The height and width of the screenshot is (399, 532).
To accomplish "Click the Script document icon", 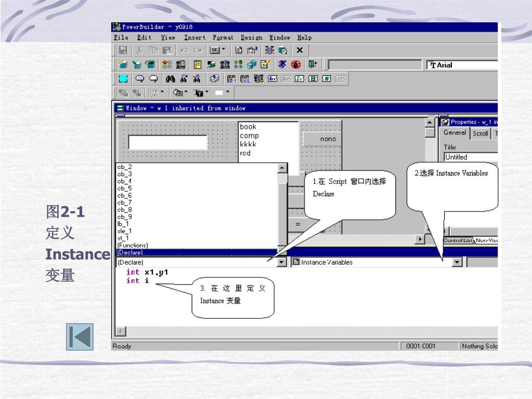I will tap(238, 50).
